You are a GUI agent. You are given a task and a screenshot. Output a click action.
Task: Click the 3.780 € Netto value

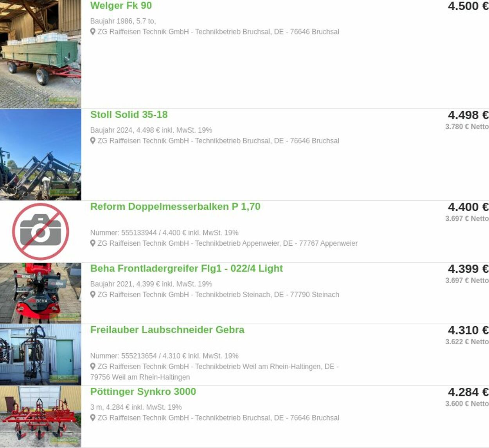tap(467, 127)
